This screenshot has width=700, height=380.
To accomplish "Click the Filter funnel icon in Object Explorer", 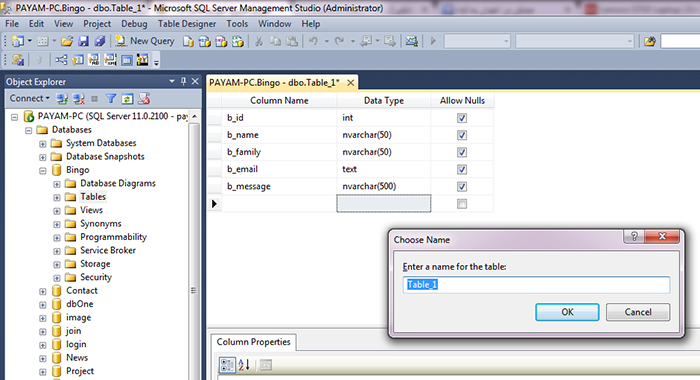I will 111,99.
